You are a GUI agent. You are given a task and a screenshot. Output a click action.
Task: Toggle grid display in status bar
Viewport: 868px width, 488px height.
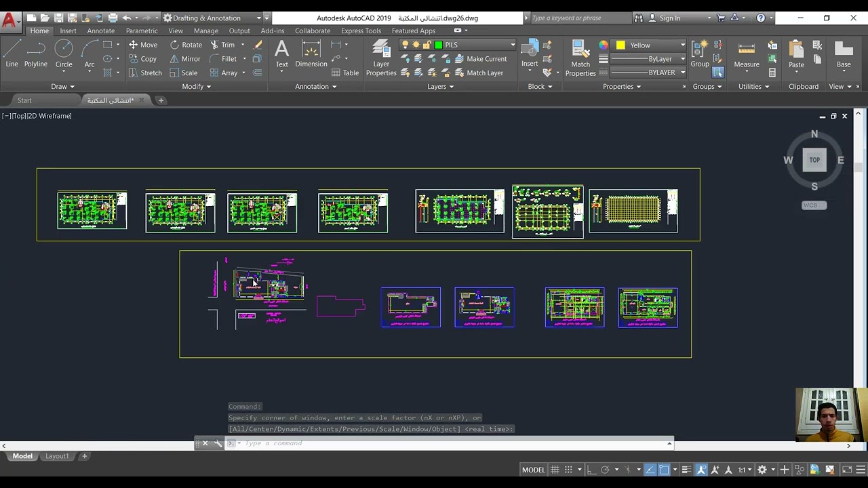(x=555, y=470)
